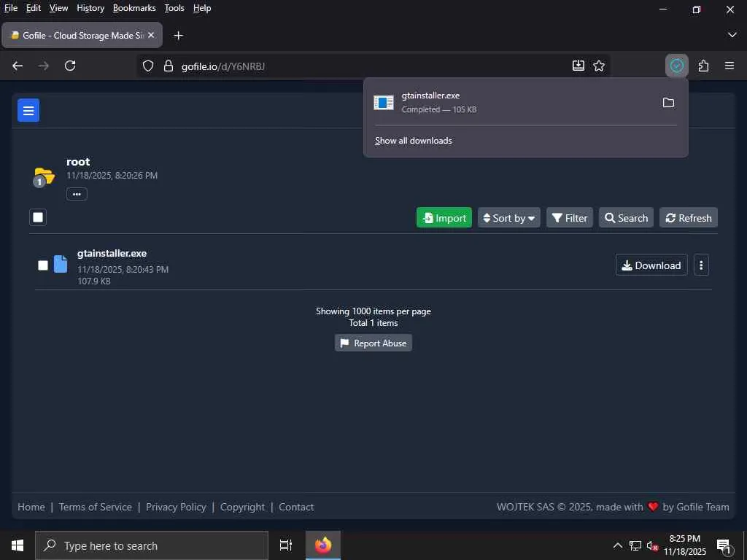747x560 pixels.
Task: Close the Gofile browser tab
Action: pos(151,35)
